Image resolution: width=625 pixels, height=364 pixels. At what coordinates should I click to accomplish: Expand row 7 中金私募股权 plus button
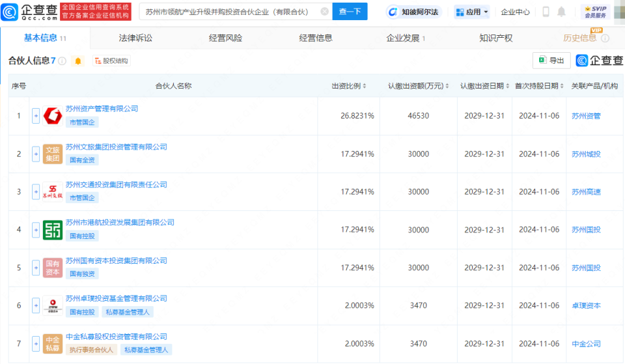coord(36,344)
